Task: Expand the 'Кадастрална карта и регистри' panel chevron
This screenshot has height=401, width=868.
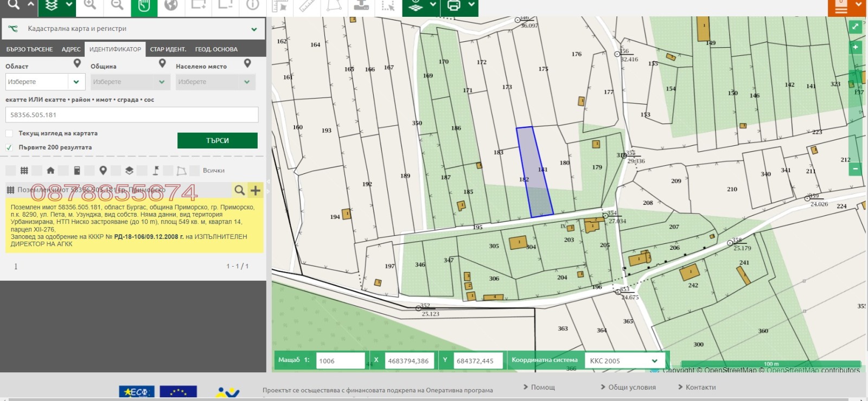Action: point(254,29)
